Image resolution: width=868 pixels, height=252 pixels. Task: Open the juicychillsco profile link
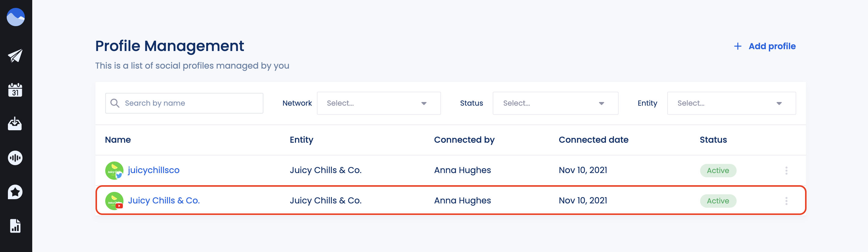point(154,170)
